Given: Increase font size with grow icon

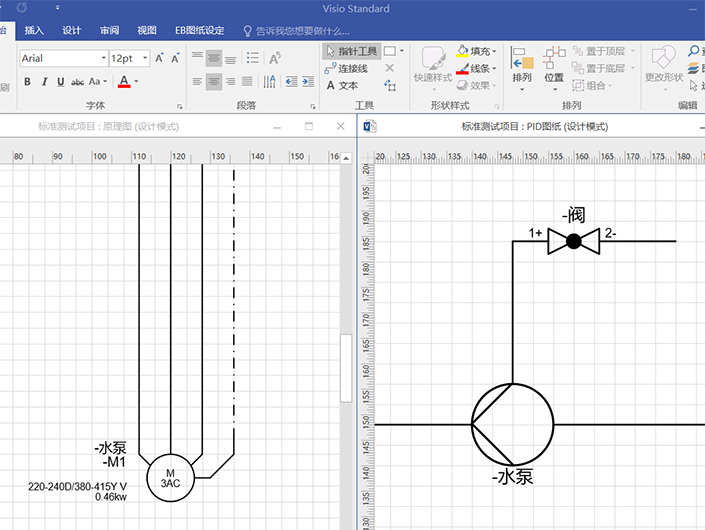Looking at the screenshot, I should (161, 58).
